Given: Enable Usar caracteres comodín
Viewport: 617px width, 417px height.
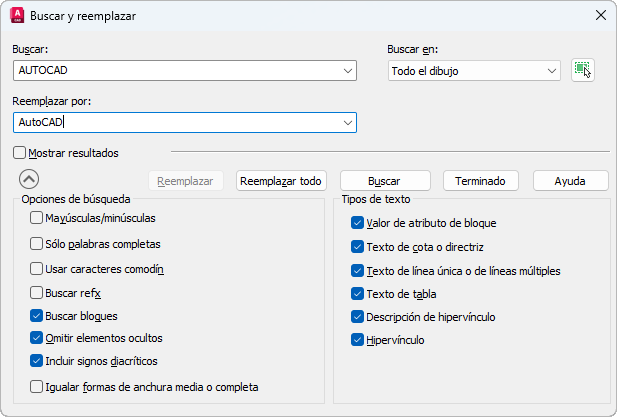Looking at the screenshot, I should point(37,268).
